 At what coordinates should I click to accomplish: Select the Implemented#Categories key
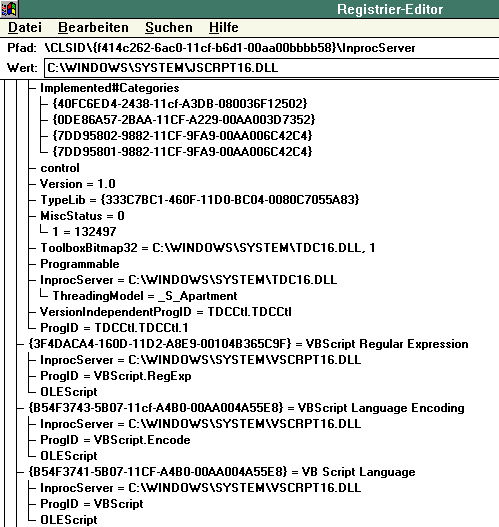(x=110, y=88)
